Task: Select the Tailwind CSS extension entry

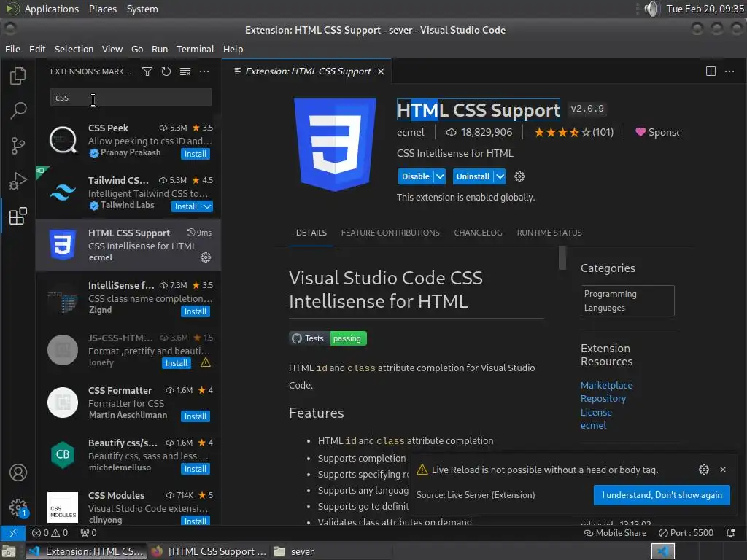Action: [128, 192]
